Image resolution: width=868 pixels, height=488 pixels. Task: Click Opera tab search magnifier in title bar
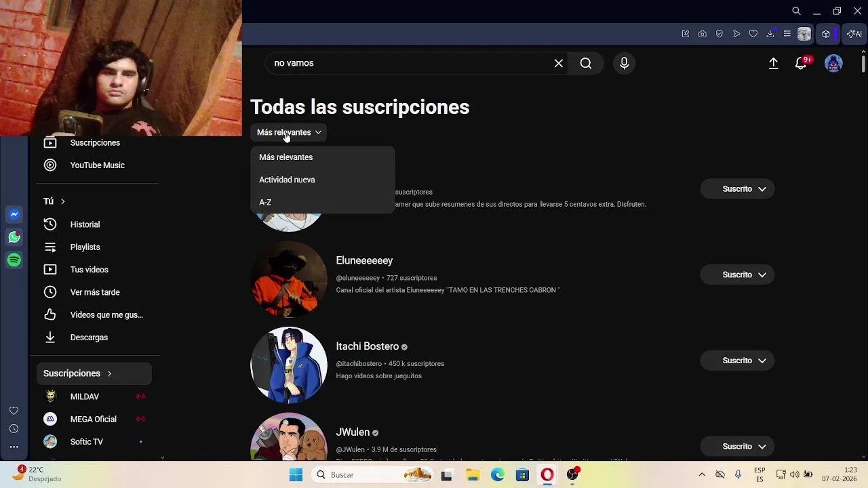click(x=797, y=11)
